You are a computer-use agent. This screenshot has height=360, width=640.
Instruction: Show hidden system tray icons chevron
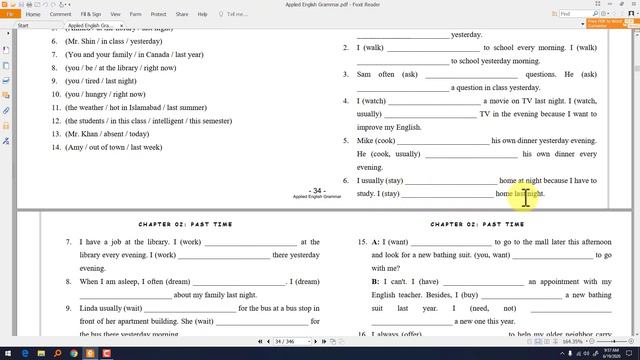pos(562,353)
